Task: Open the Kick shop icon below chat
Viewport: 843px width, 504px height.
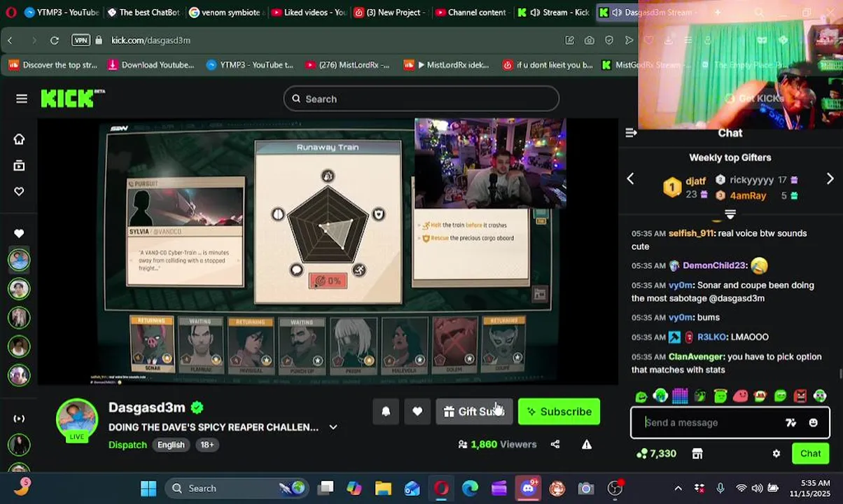Action: [x=697, y=454]
